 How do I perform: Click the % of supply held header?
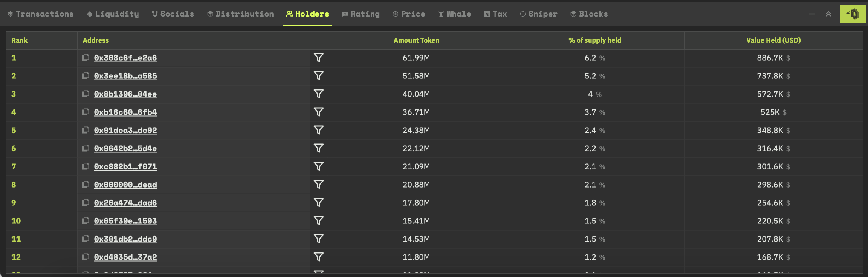(595, 40)
